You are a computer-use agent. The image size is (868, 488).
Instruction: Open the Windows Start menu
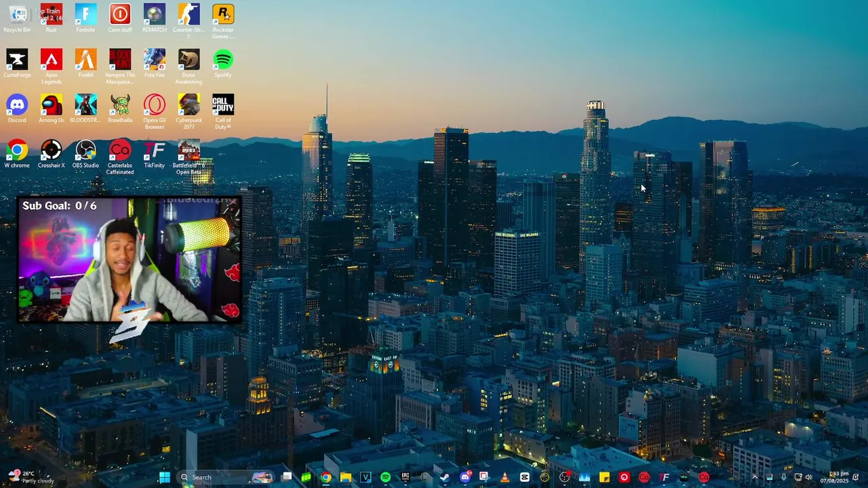coord(164,477)
